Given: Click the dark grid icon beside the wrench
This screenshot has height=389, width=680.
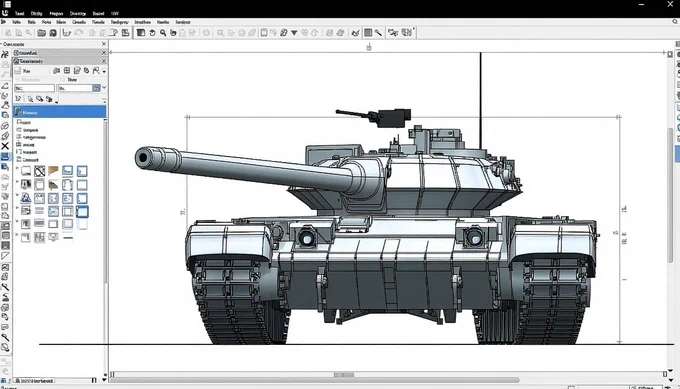Looking at the screenshot, I should pyautogui.click(x=368, y=33).
